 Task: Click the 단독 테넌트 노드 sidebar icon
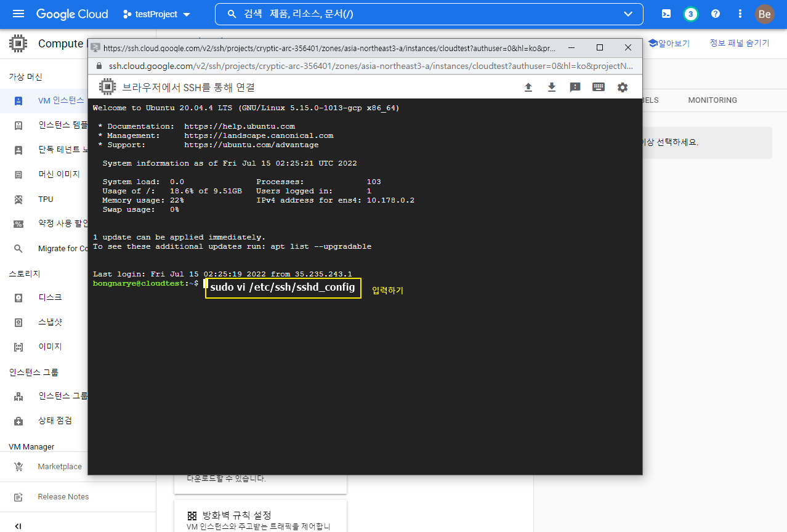coord(18,150)
